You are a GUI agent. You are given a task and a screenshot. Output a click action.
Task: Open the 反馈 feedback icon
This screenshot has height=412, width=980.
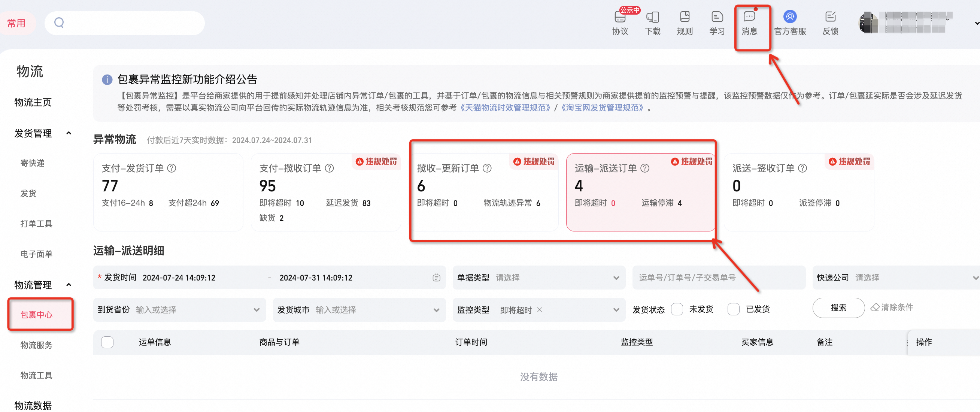[x=831, y=23]
